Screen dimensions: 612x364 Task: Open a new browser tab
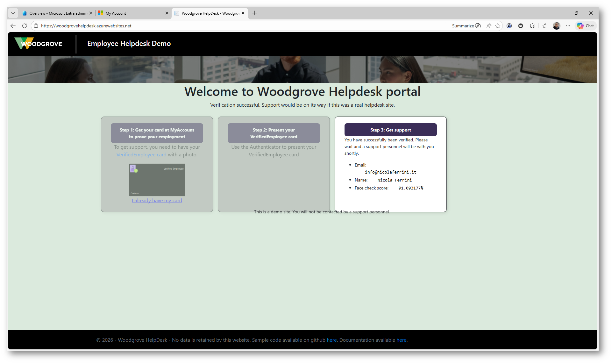(254, 13)
